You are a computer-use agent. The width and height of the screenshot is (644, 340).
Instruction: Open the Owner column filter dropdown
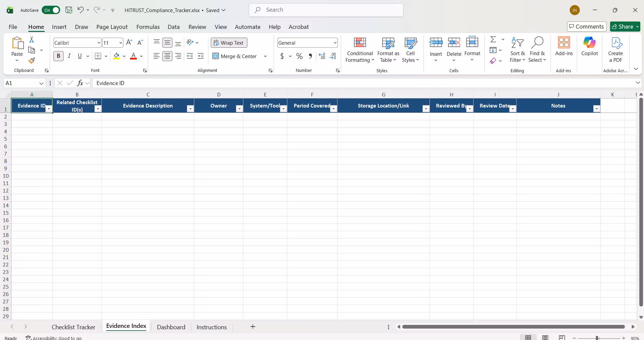point(239,109)
